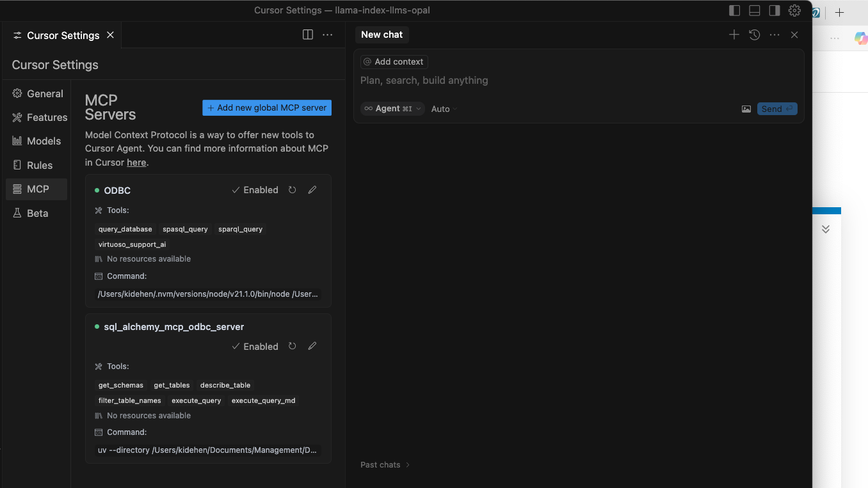Click the describe_table tool tag

point(225,385)
